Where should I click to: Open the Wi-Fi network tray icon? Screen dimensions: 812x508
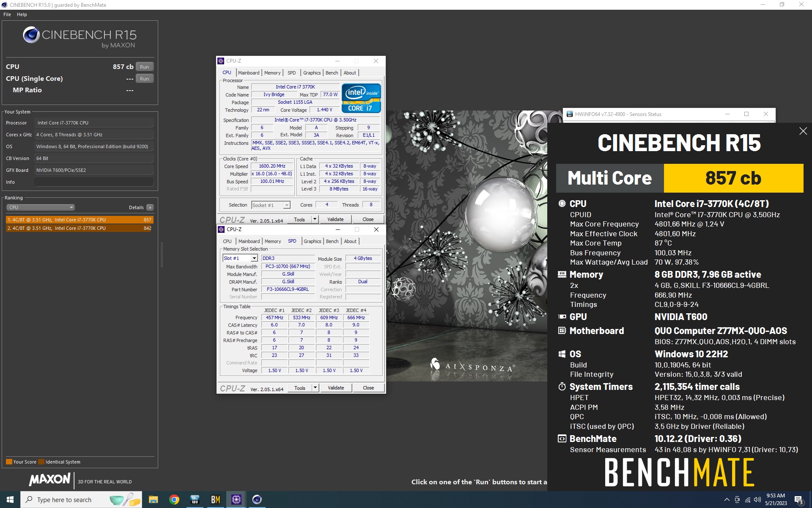(748, 500)
